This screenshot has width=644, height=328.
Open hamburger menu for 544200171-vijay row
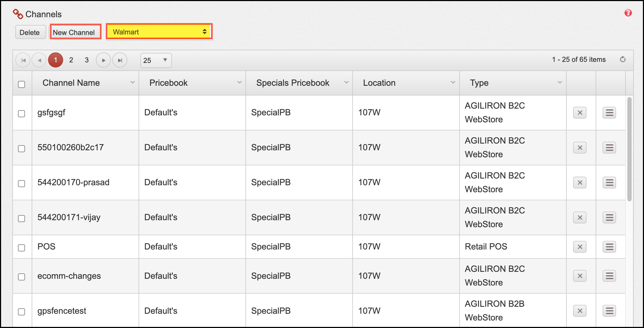[609, 218]
